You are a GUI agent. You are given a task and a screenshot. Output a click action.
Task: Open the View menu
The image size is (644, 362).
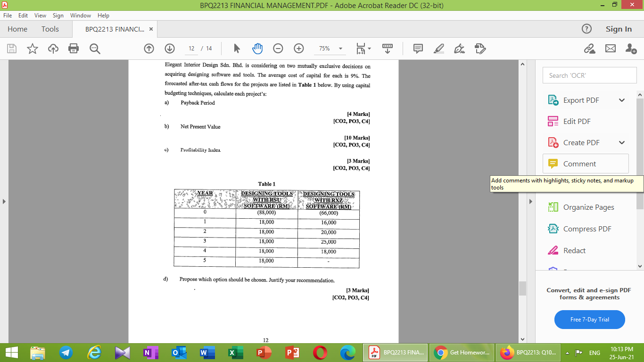click(x=41, y=15)
